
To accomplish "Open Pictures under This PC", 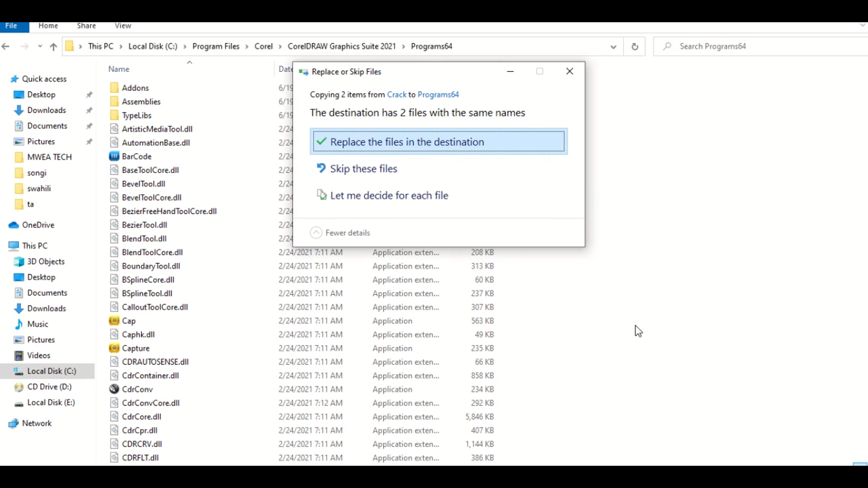I will (x=34, y=340).
